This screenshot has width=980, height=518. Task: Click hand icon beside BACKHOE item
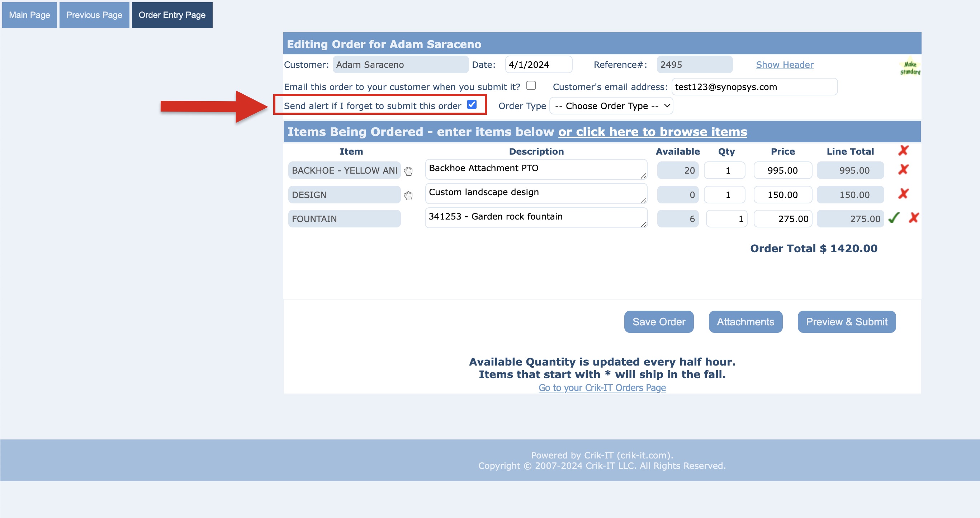(x=408, y=171)
